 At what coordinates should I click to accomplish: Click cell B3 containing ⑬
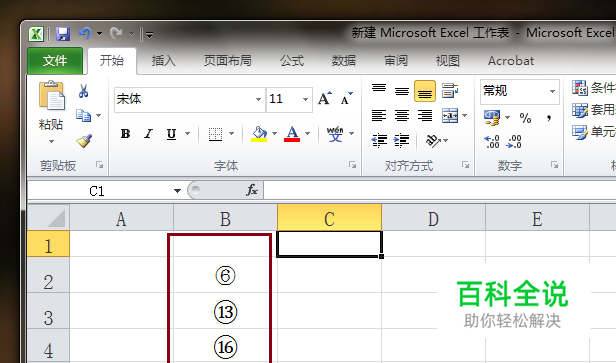click(x=225, y=312)
